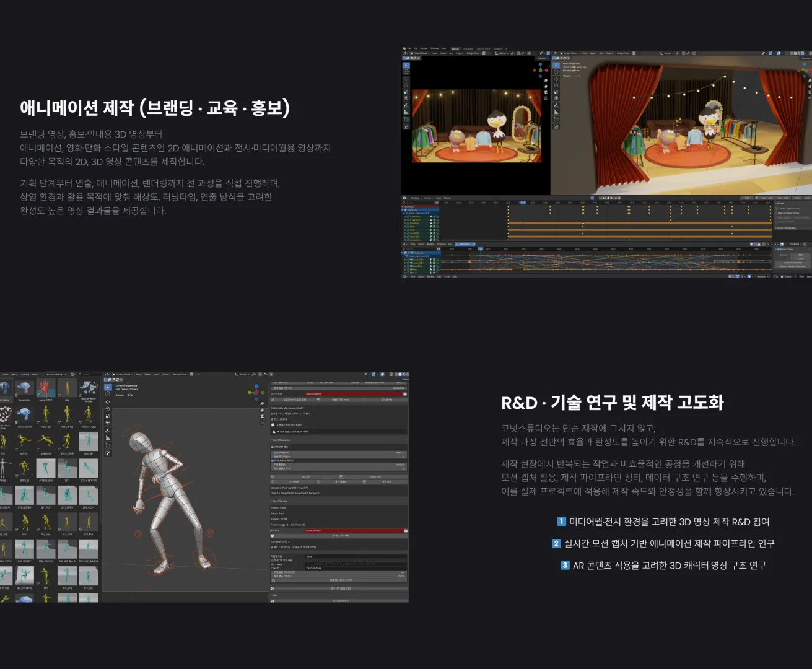Open the Object Mode dropdown in the User Perspective viewport
The image size is (812, 669).
click(571, 53)
